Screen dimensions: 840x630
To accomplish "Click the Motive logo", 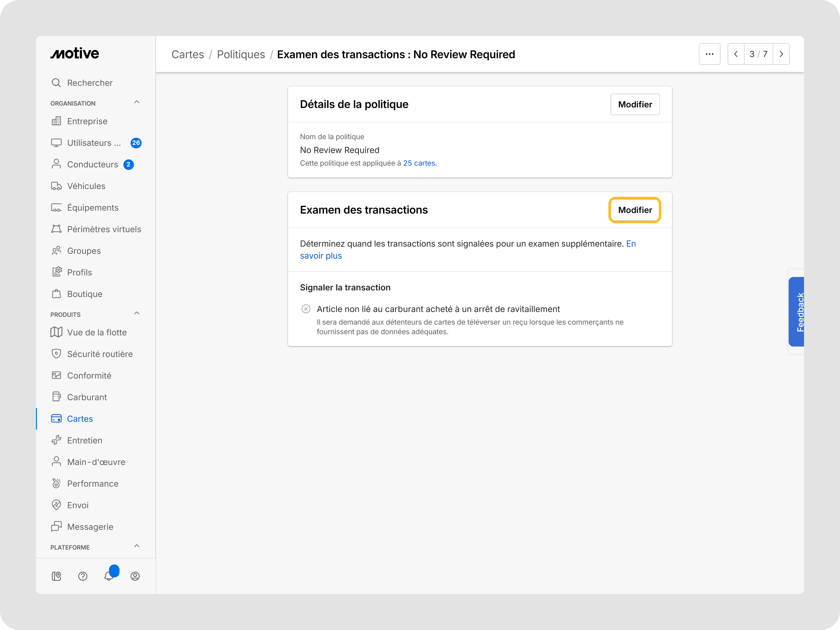I will coord(75,53).
